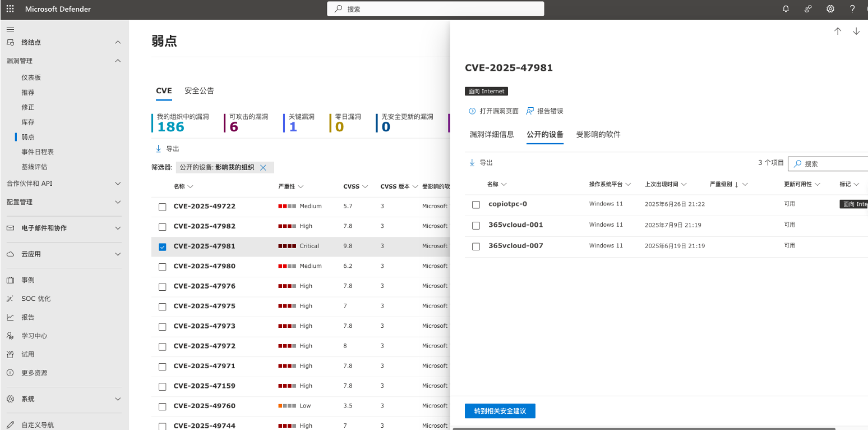Check the CVE-2025-47975 row checkbox
Viewport: 868px width, 430px height.
pos(163,307)
